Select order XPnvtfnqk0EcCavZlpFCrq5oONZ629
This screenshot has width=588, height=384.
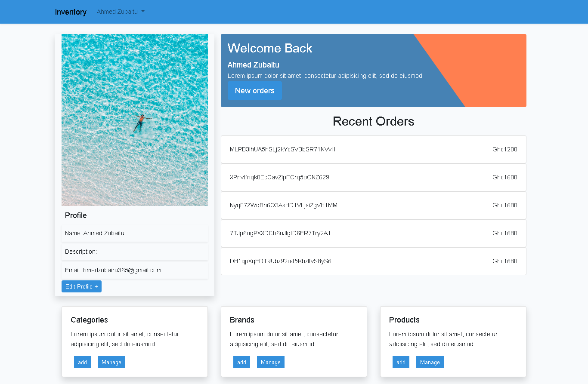click(x=374, y=177)
